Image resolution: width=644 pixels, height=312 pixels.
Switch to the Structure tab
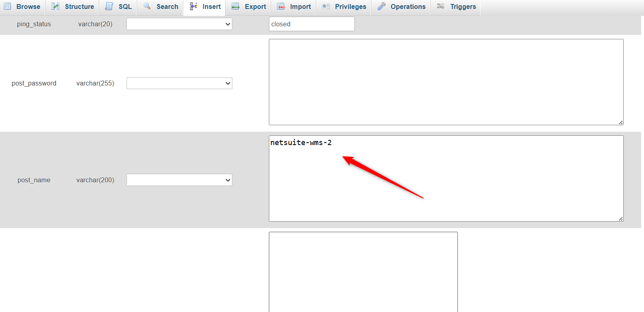[x=73, y=7]
